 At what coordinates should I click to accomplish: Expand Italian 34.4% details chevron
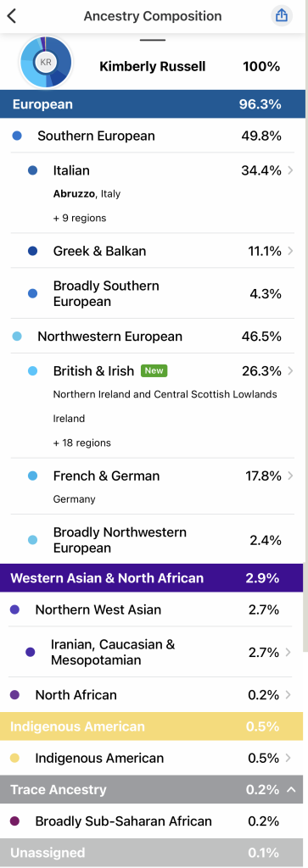click(290, 170)
